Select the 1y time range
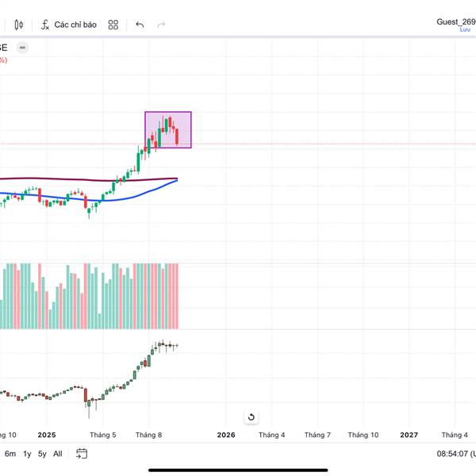 pos(27,454)
